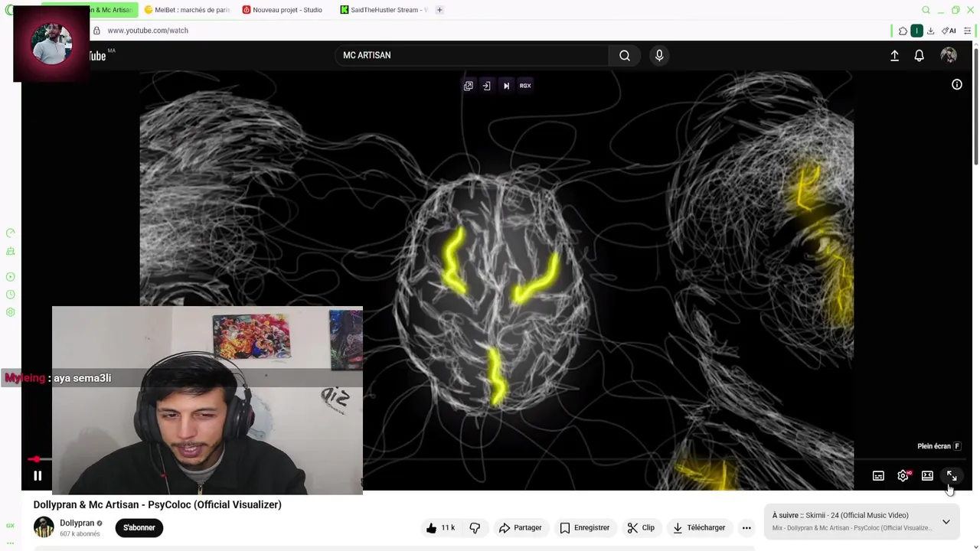Click the browser address bar URL
Image resolution: width=980 pixels, height=551 pixels.
(148, 31)
